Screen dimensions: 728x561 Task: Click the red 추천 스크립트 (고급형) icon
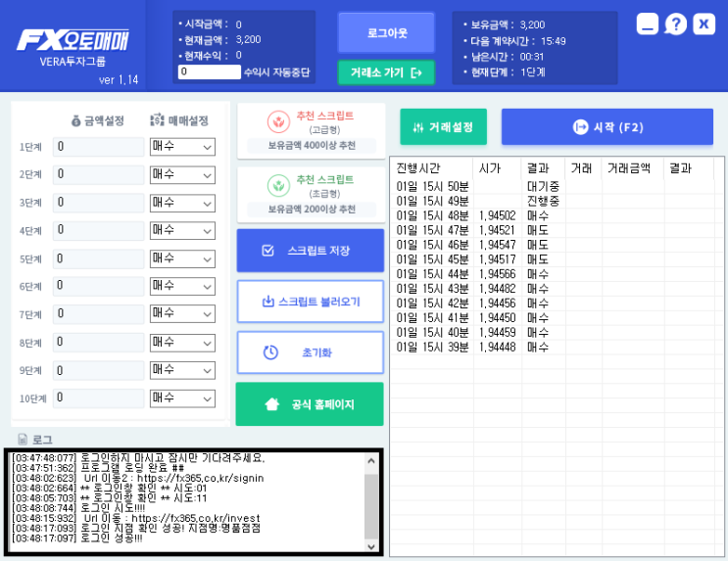click(x=278, y=122)
